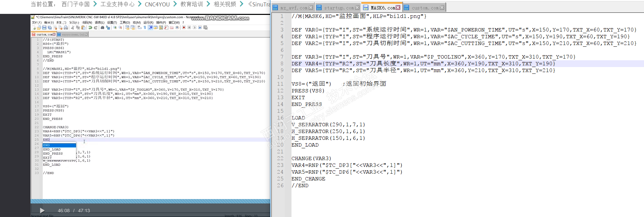Open the 窗口(W) menu
The width and height of the screenshot is (644, 217).
click(x=174, y=23)
